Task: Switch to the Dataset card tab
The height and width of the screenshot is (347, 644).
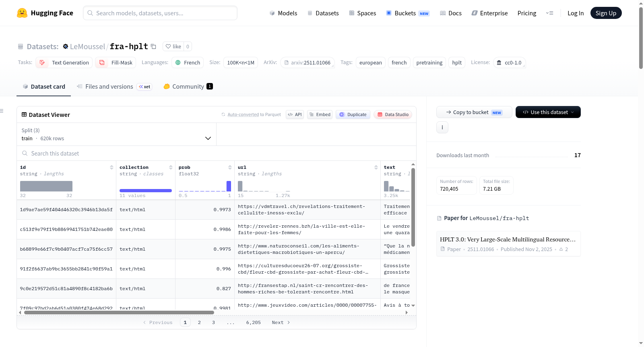Action: pyautogui.click(x=44, y=86)
